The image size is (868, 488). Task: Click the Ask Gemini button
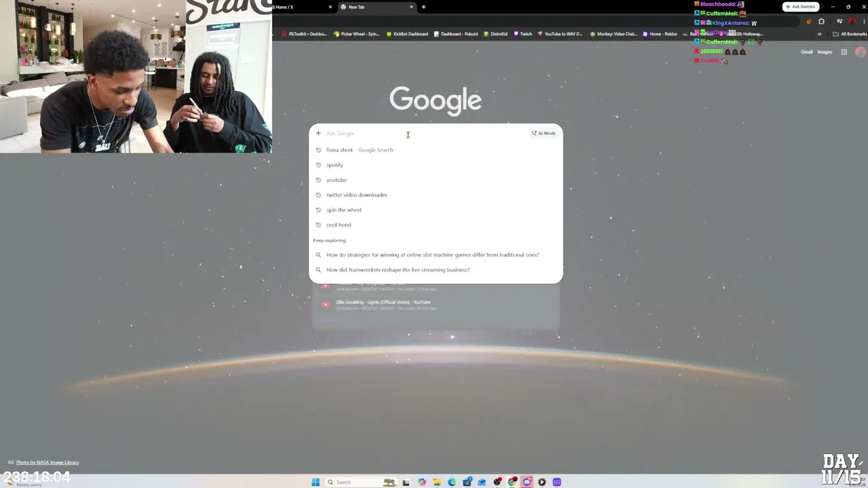(800, 7)
